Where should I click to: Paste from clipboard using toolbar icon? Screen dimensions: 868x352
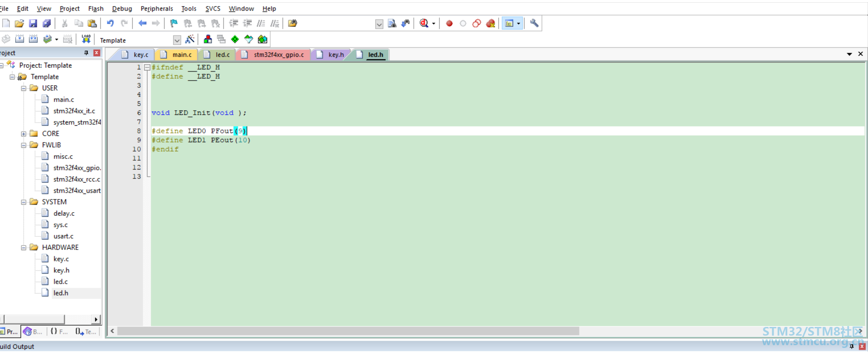point(92,23)
